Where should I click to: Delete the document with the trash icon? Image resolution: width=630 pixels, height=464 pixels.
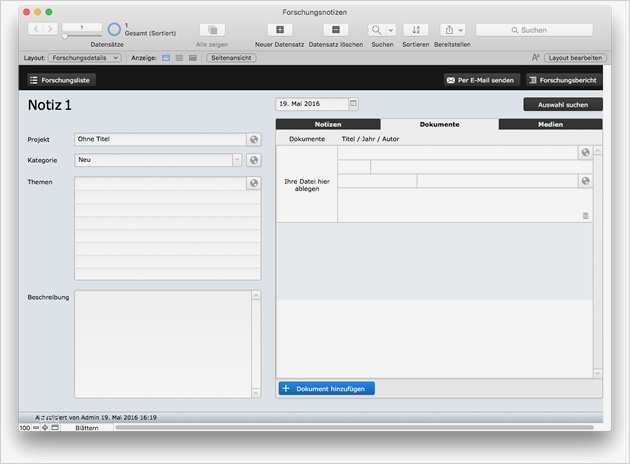[585, 216]
